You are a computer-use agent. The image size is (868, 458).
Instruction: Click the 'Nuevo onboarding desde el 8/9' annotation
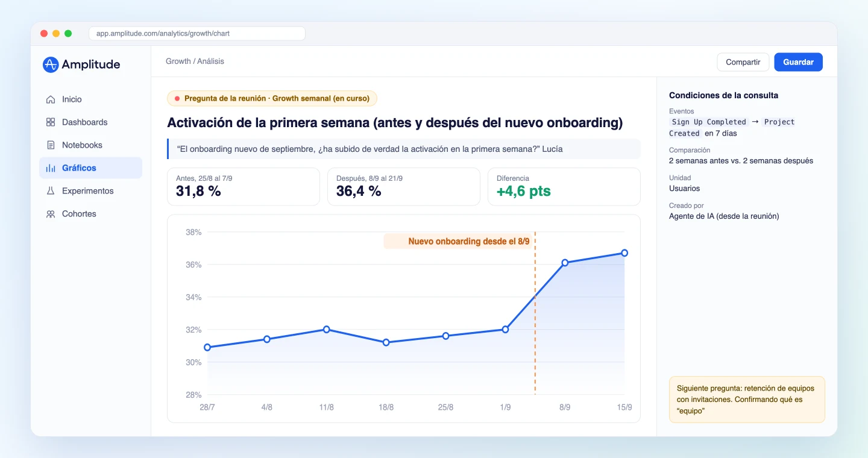tap(458, 241)
